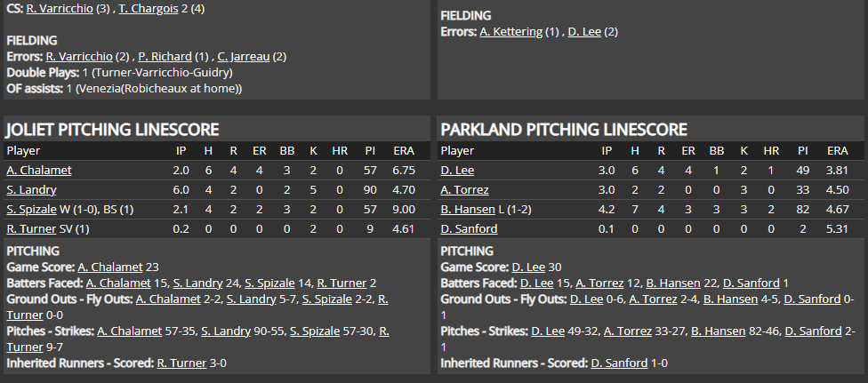Click D. Lee in Parkland pitching table
The image size is (868, 383).
(x=457, y=170)
